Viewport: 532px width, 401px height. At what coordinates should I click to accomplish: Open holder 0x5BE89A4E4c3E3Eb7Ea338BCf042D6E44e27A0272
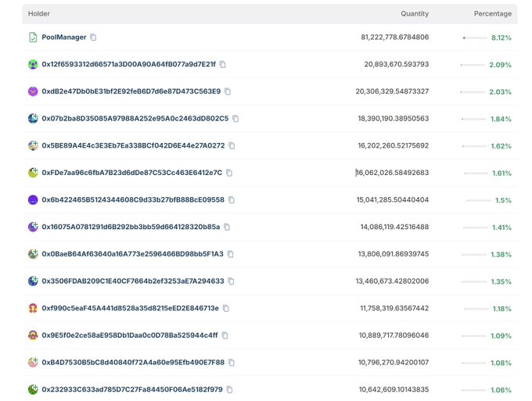[133, 145]
